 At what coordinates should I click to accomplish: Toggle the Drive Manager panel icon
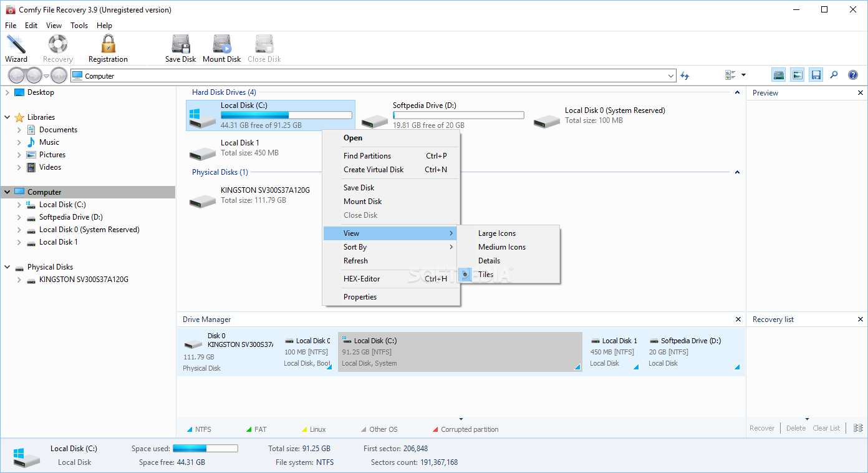coord(779,76)
